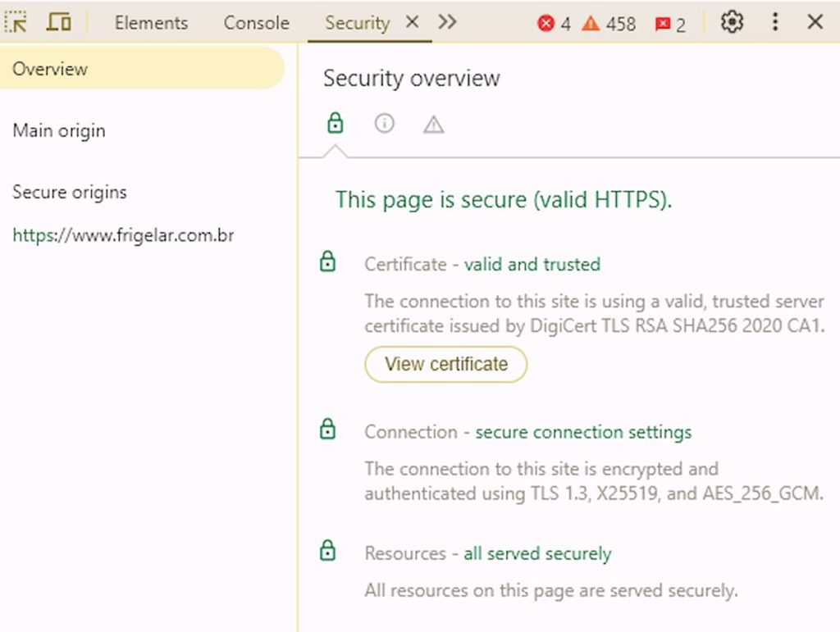Viewport: 840px width, 632px height.
Task: Select the green lock secure summary icon
Action: [x=335, y=124]
